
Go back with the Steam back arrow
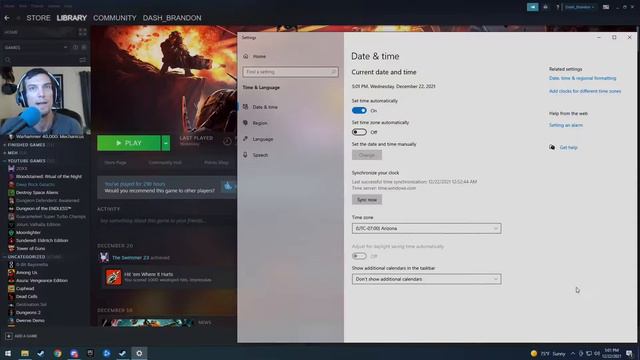click(x=7, y=18)
